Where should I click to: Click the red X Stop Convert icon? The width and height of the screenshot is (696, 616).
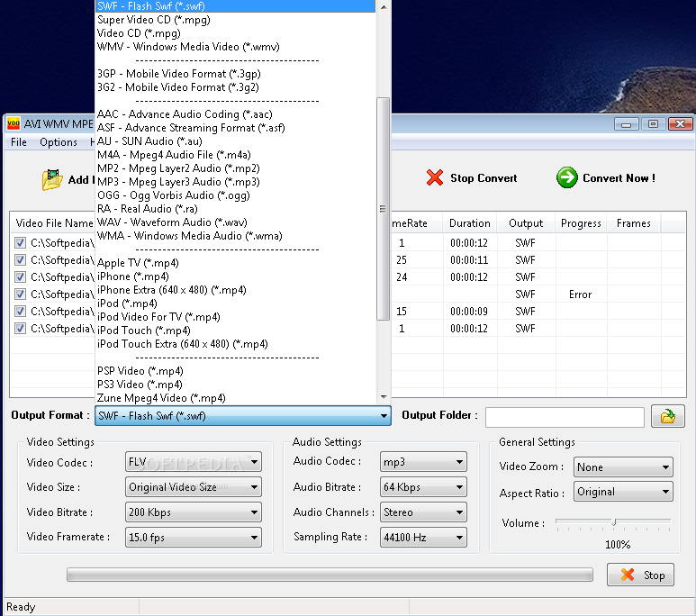pos(435,177)
